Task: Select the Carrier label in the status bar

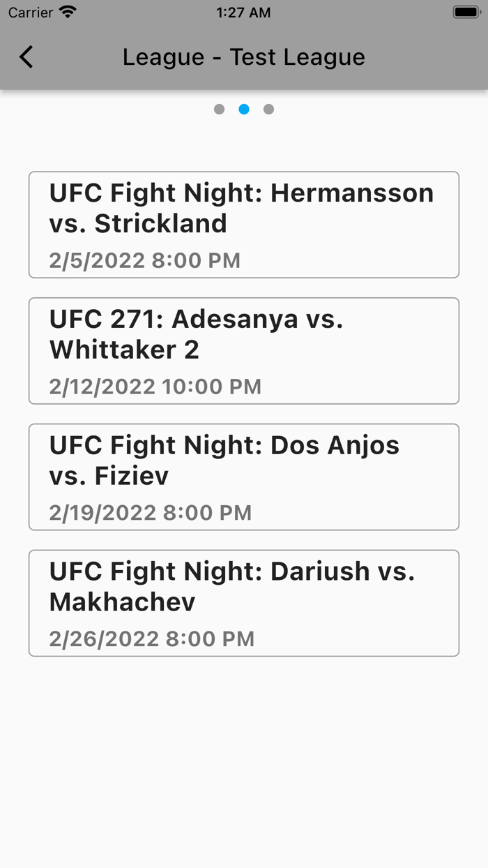Action: [31, 12]
